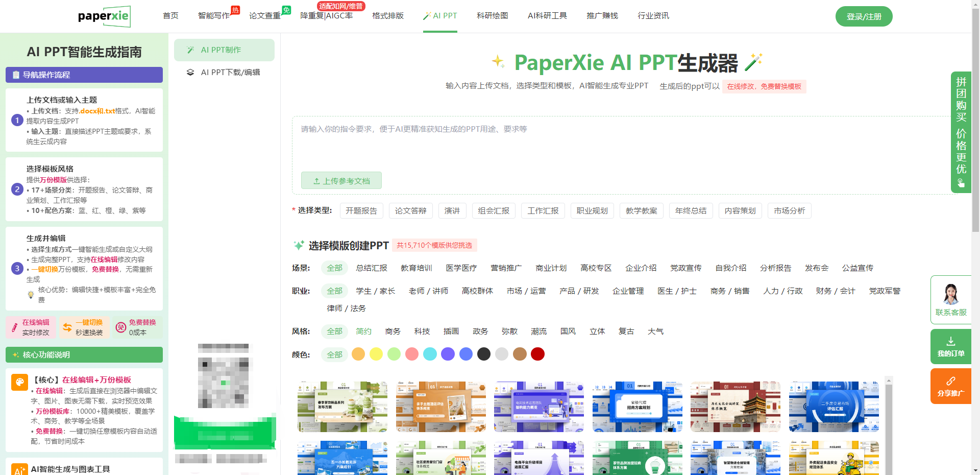Filter scene by 医学医疗

(x=461, y=268)
